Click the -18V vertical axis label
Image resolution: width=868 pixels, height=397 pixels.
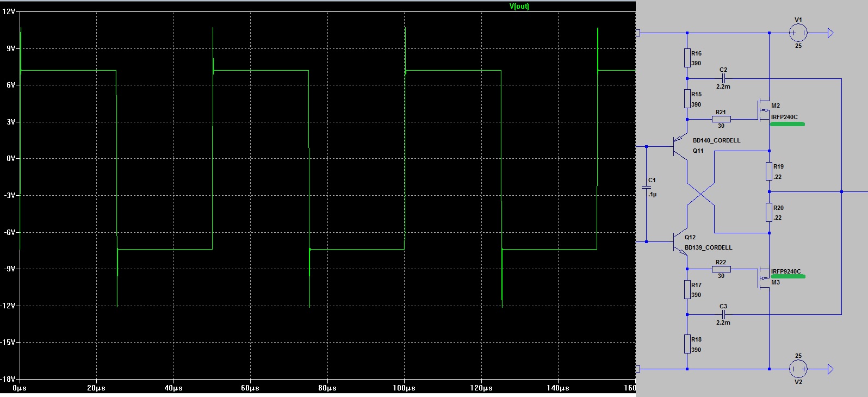coord(8,379)
